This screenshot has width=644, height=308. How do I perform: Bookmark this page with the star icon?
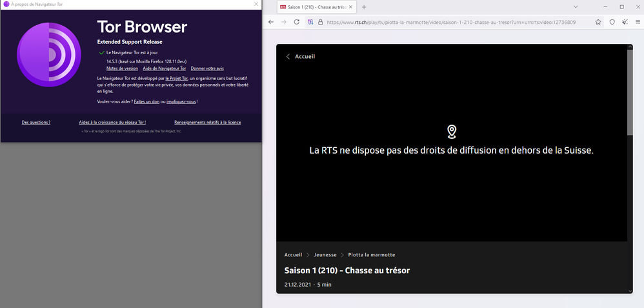point(598,21)
